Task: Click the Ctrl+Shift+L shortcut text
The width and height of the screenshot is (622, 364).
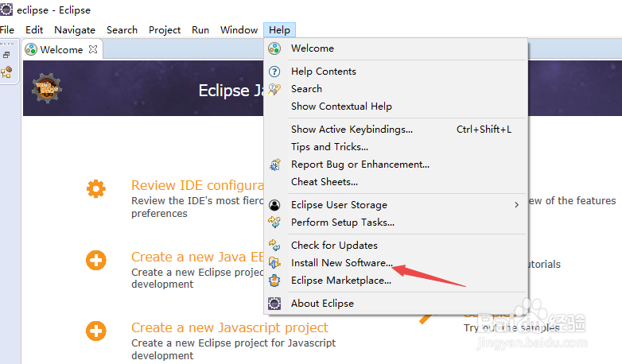Action: 484,130
